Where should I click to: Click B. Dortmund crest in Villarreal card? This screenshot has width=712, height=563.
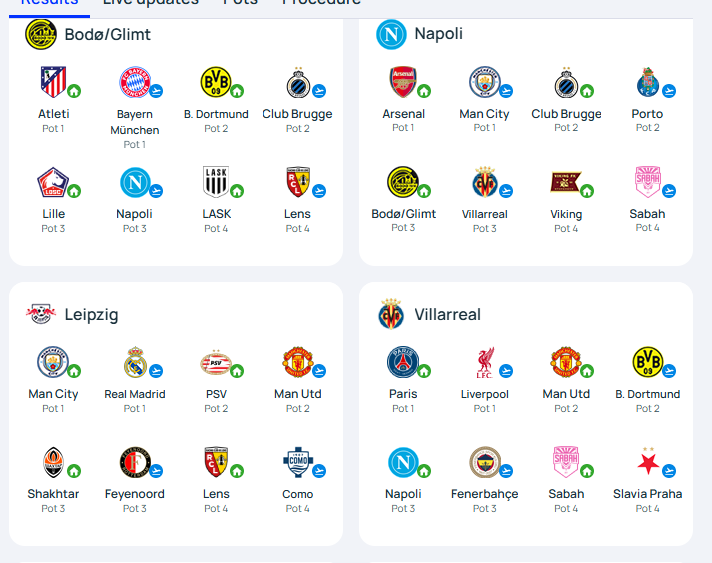pos(648,362)
